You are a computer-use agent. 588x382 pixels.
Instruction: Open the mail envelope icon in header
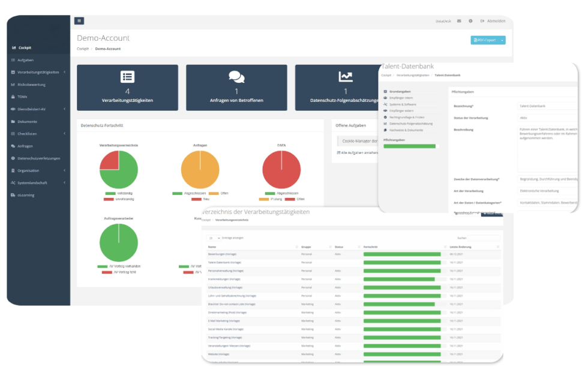(459, 20)
